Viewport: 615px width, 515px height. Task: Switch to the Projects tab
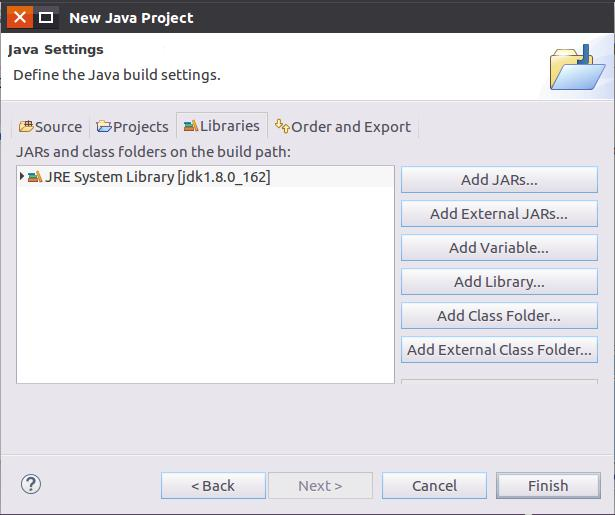click(x=133, y=127)
